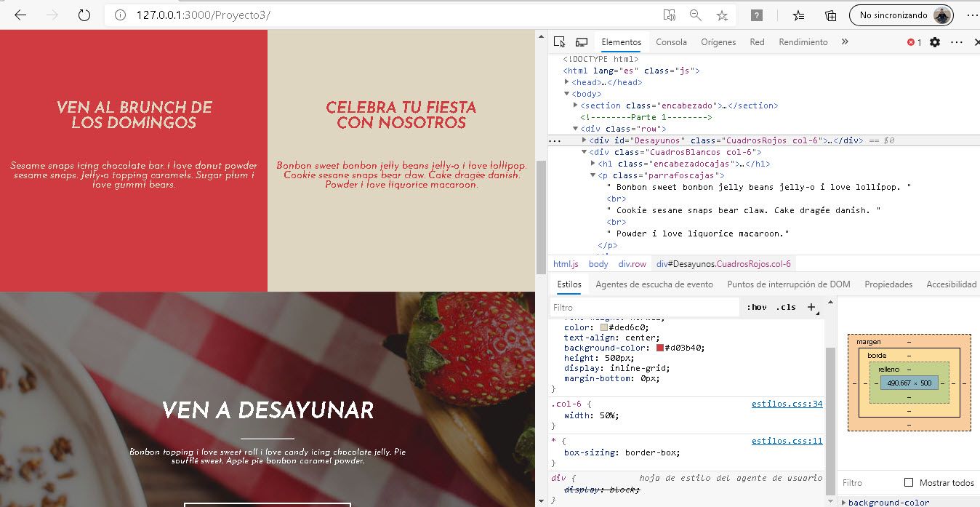Collapse the CuadrosBlancos col-6 div node
Viewport: 980px width, 507px height.
click(x=584, y=152)
